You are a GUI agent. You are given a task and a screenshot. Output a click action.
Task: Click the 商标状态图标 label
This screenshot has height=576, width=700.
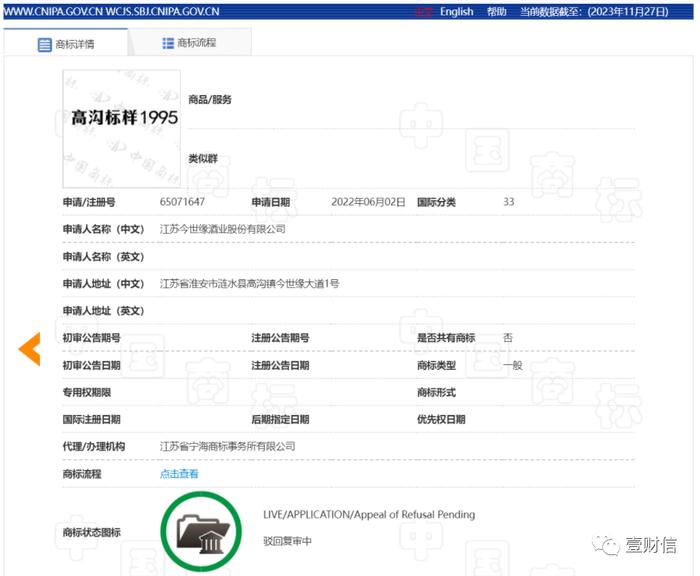pos(92,532)
